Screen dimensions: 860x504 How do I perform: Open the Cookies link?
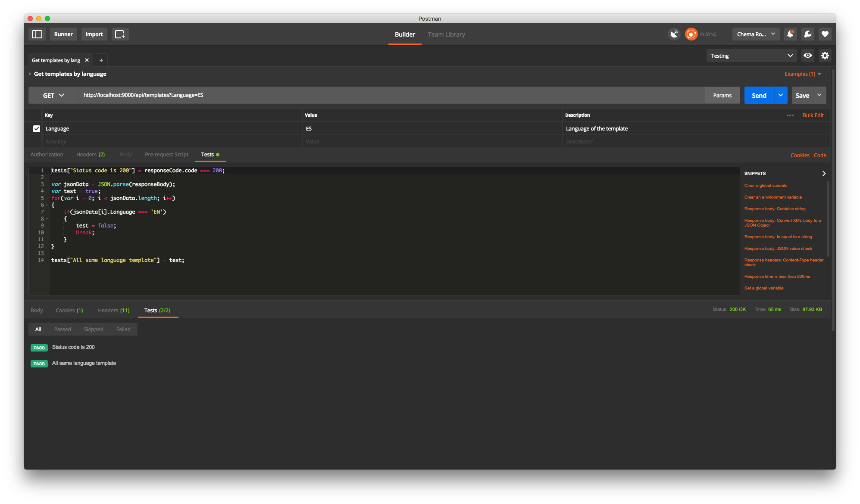(x=800, y=156)
